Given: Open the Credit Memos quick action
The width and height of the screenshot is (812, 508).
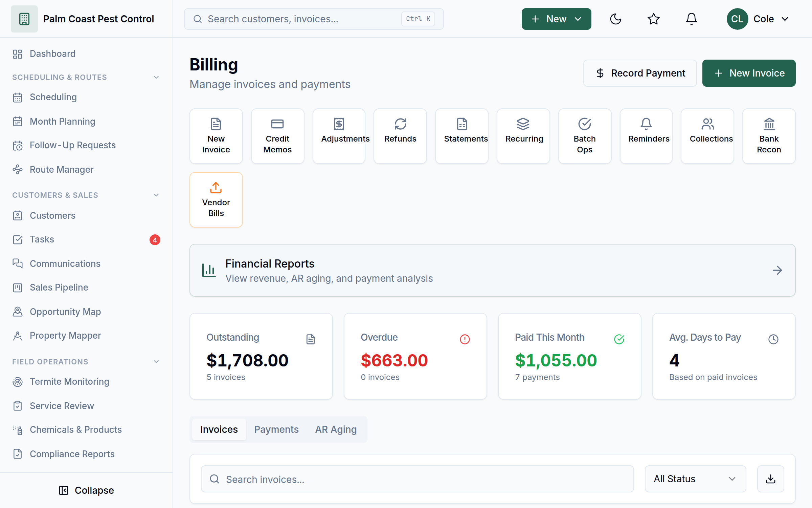Looking at the screenshot, I should coord(277,136).
